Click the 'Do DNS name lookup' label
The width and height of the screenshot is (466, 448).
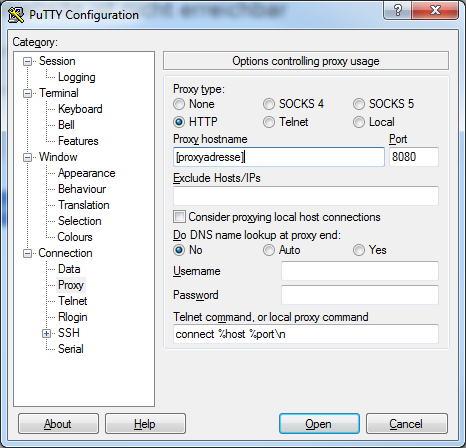coord(257,235)
